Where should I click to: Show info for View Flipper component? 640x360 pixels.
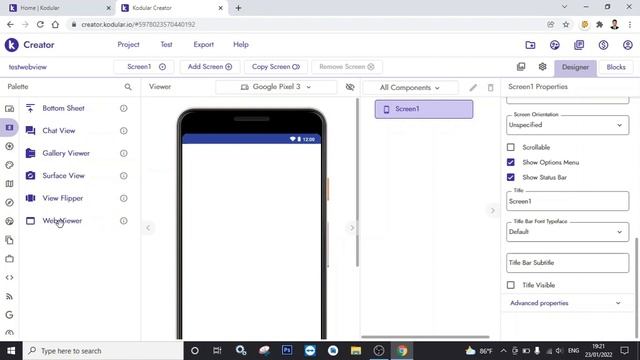point(123,198)
